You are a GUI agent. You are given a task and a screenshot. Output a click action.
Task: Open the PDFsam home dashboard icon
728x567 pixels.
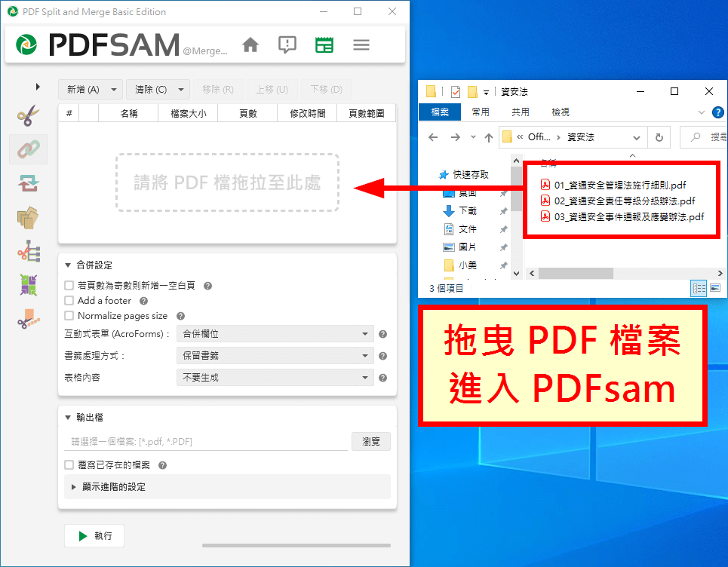point(250,45)
